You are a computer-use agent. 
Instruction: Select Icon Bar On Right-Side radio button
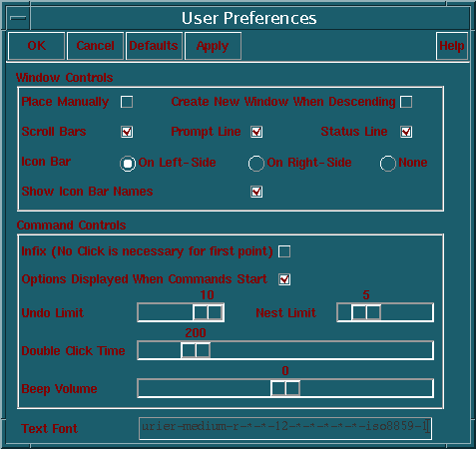[x=256, y=164]
